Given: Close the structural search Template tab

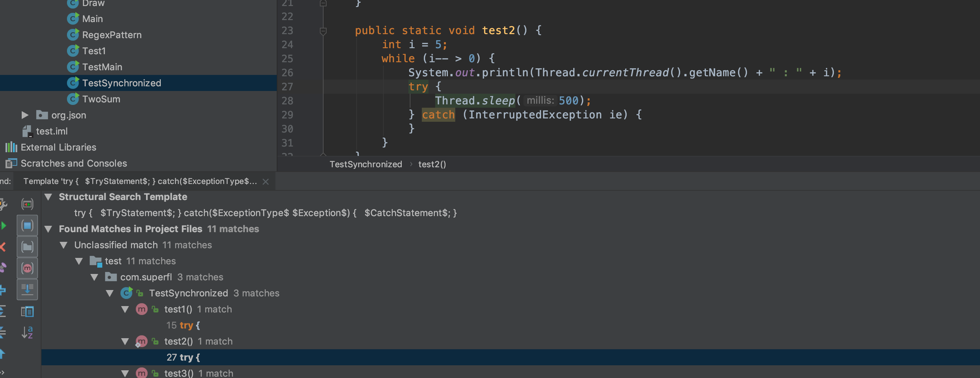Looking at the screenshot, I should click(x=265, y=182).
